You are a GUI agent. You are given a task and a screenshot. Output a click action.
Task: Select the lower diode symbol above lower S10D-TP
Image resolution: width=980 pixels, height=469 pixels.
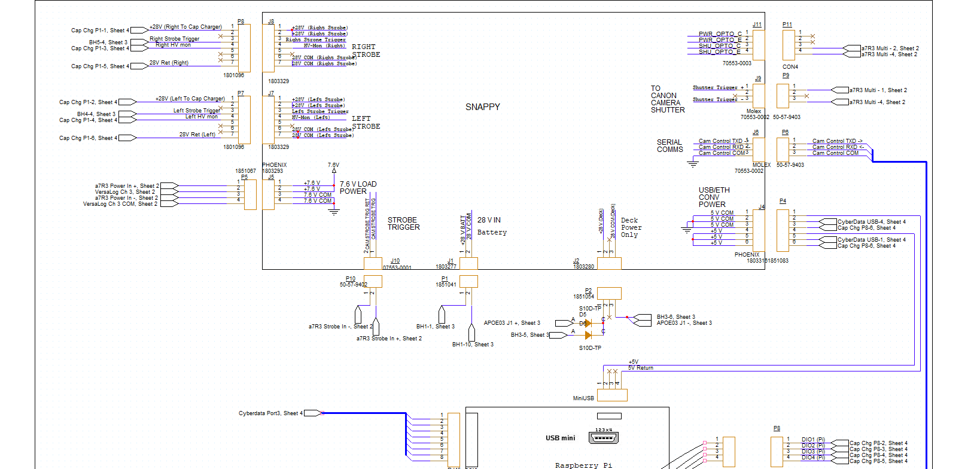click(588, 335)
